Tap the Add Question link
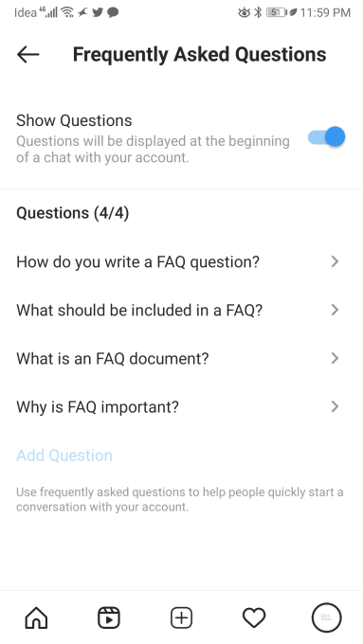The width and height of the screenshot is (363, 644). tap(64, 456)
